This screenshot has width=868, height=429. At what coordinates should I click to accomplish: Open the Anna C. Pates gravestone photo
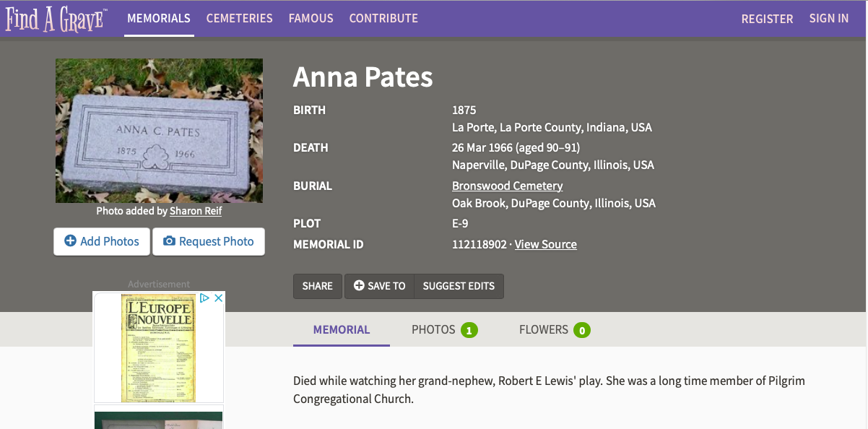click(x=159, y=131)
